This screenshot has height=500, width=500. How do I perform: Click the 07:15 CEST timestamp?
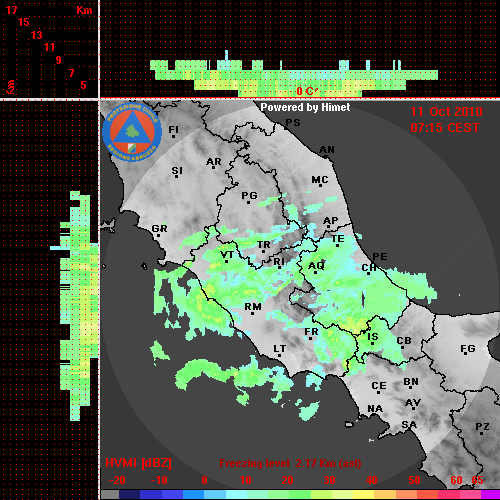pos(445,128)
